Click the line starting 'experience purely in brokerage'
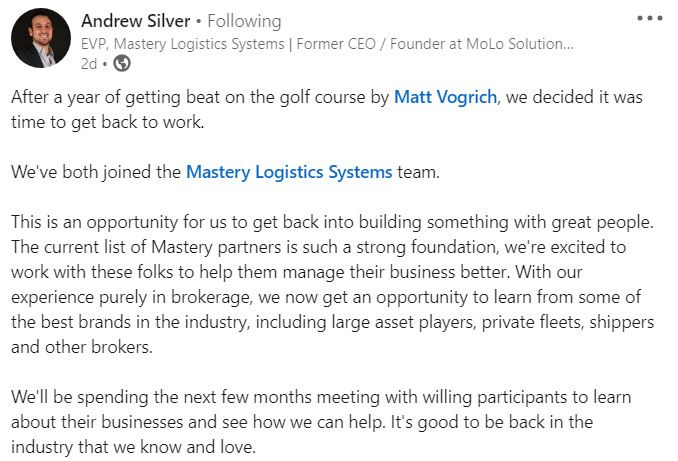The height and width of the screenshot is (461, 678). tap(326, 298)
